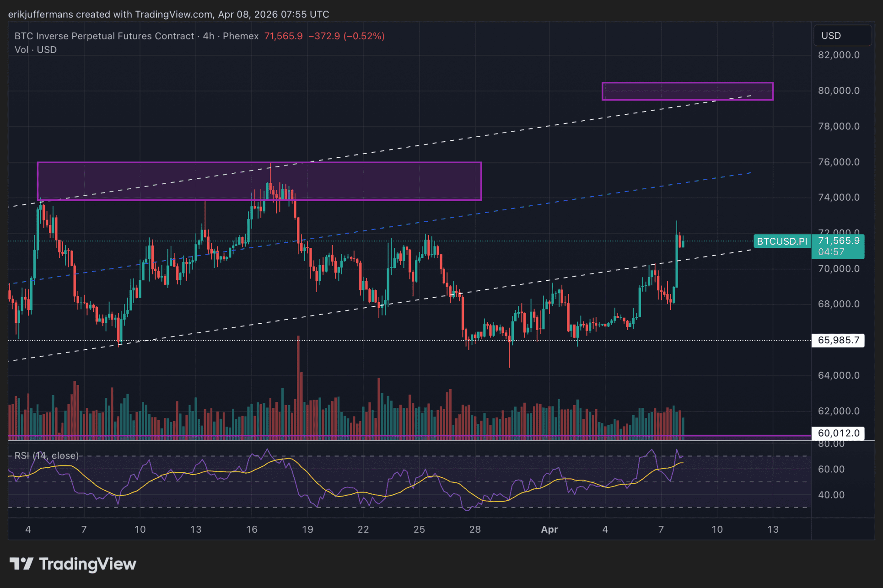Click the 60.00 RSI axis label
This screenshot has height=588, width=883.
831,469
